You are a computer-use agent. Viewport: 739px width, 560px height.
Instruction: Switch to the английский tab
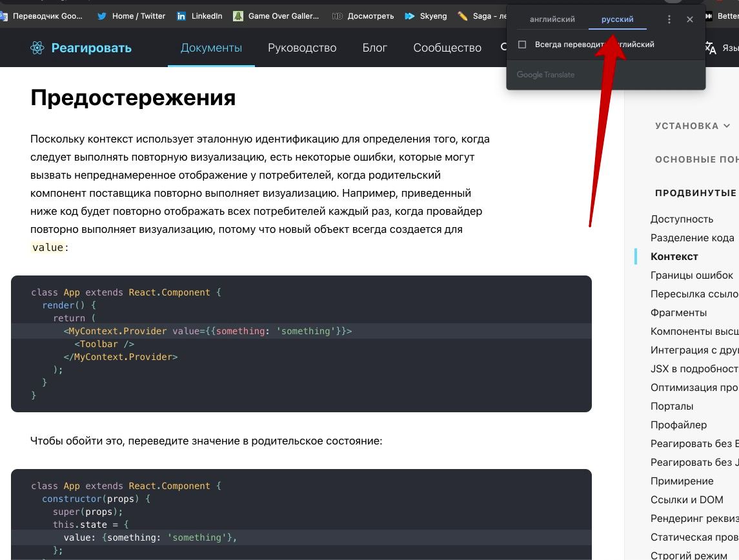click(x=552, y=19)
